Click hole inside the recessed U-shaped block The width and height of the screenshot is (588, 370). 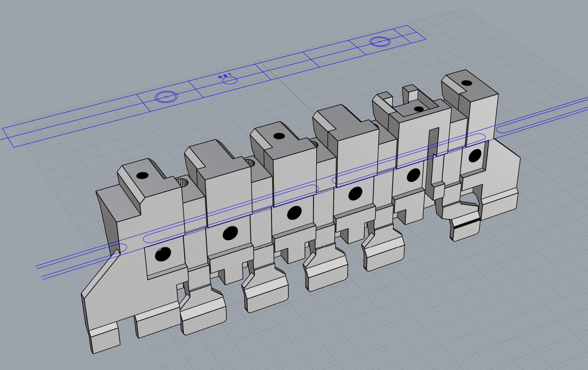point(419,109)
